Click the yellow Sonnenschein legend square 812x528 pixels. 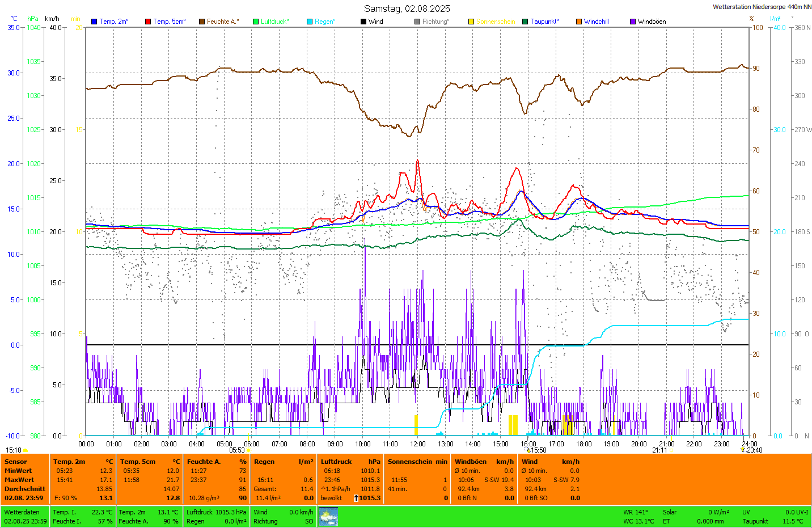pyautogui.click(x=471, y=22)
